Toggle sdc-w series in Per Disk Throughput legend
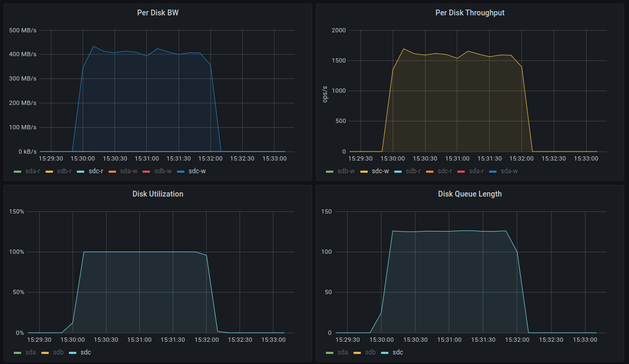Image resolution: width=629 pixels, height=364 pixels. coord(380,171)
